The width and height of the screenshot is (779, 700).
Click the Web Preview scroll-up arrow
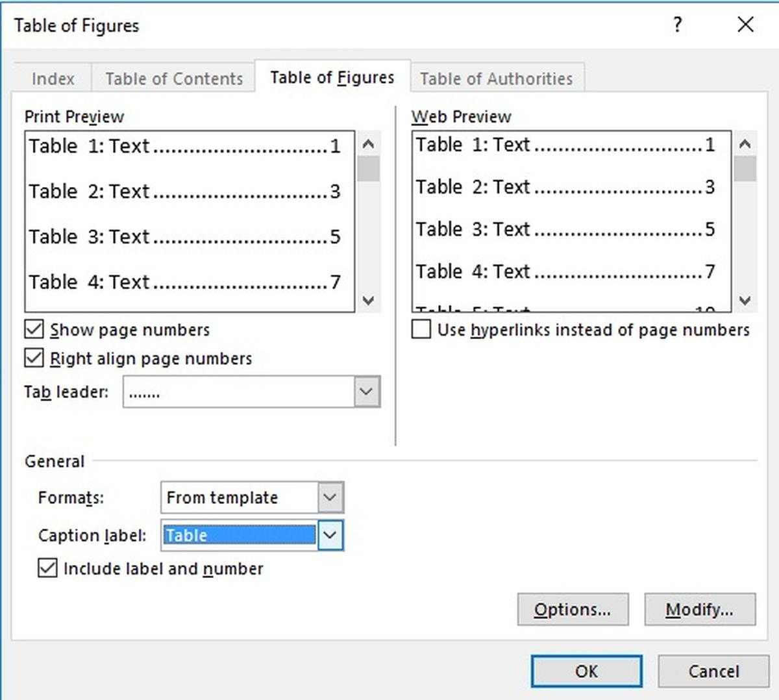pos(745,144)
